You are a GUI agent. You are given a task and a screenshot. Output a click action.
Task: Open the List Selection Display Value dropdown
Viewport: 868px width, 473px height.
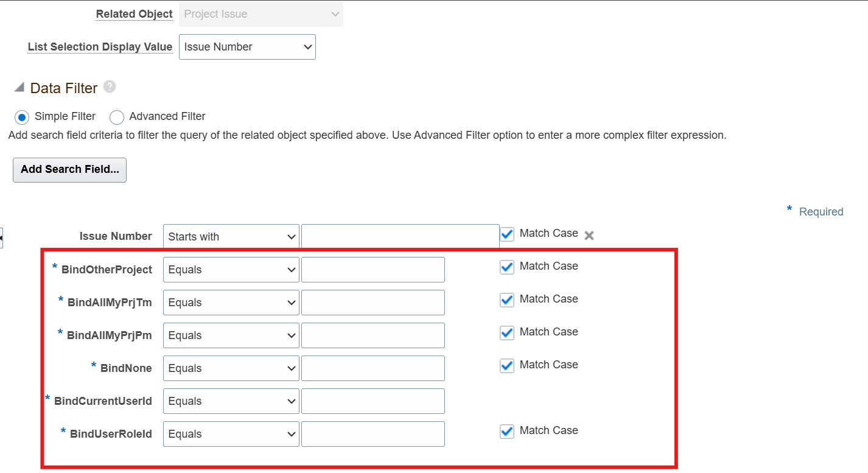(247, 47)
